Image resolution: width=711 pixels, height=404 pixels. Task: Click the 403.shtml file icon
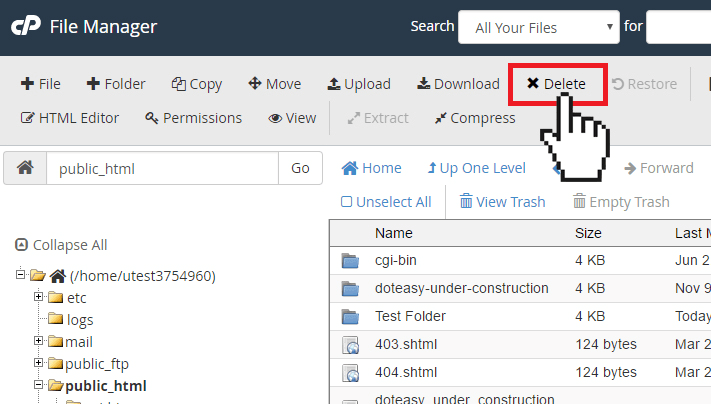tap(351, 345)
